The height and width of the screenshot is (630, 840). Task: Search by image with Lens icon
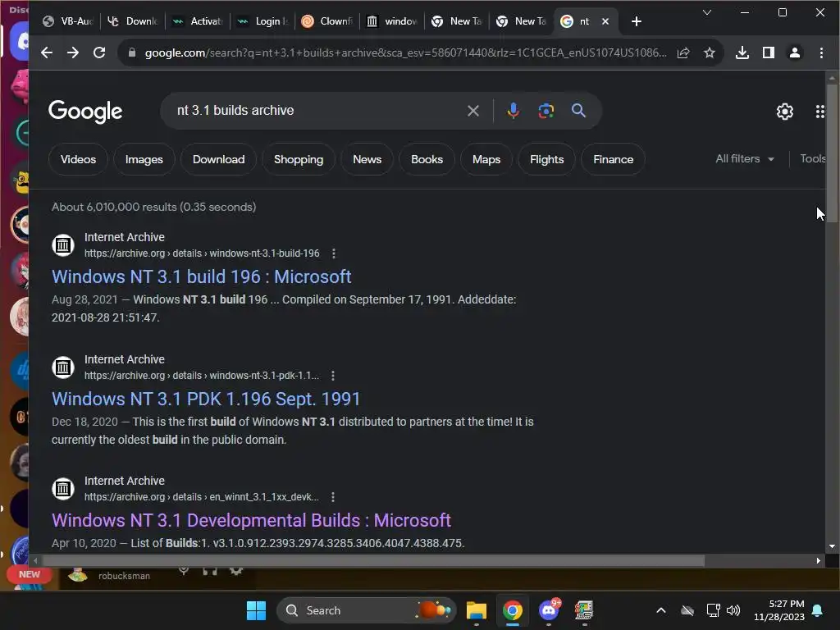point(546,111)
